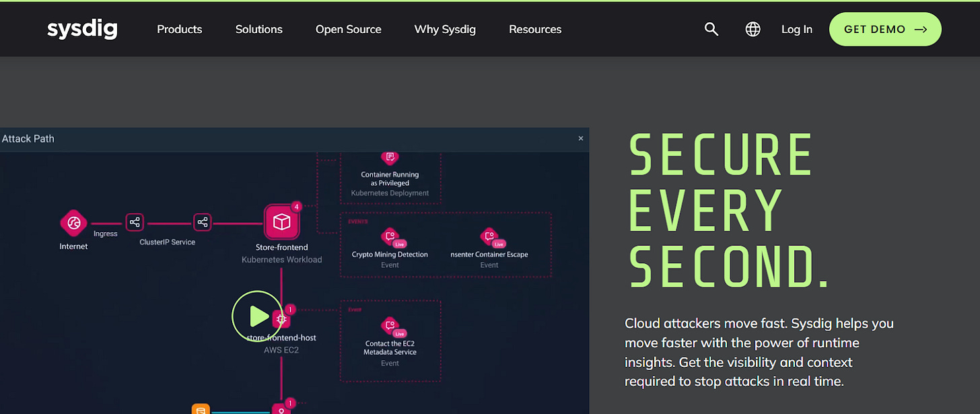
Task: Click the nsenter Container Escape label
Action: pos(489,254)
